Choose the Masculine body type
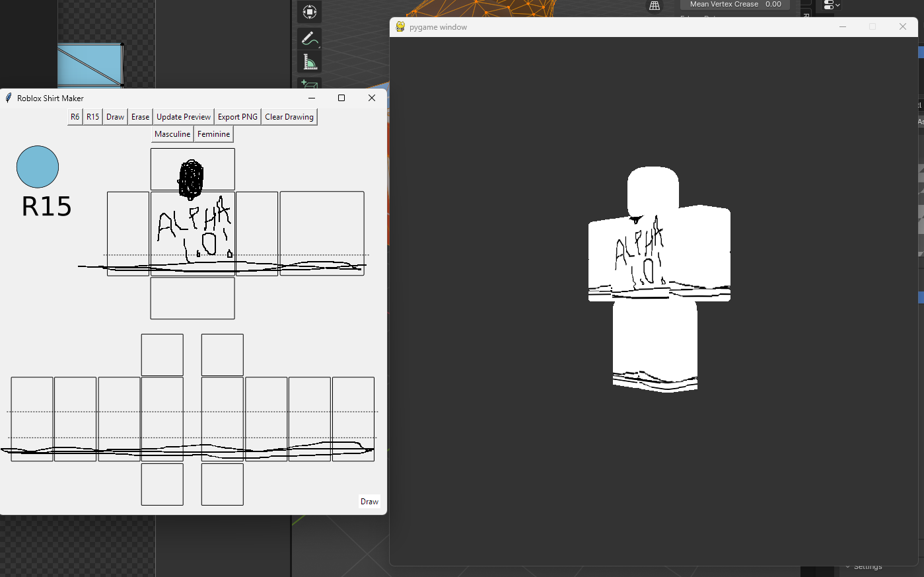Viewport: 924px width, 577px height. click(x=172, y=134)
